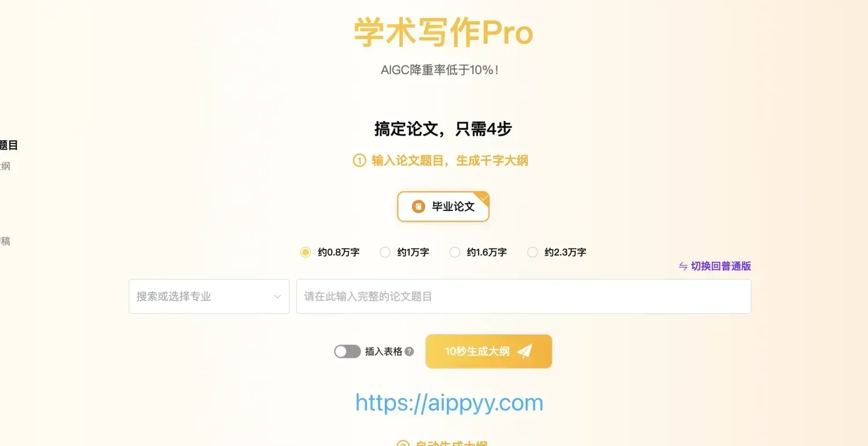Enable the 插入表格 toggle switch
Image resolution: width=868 pixels, height=446 pixels.
[347, 352]
